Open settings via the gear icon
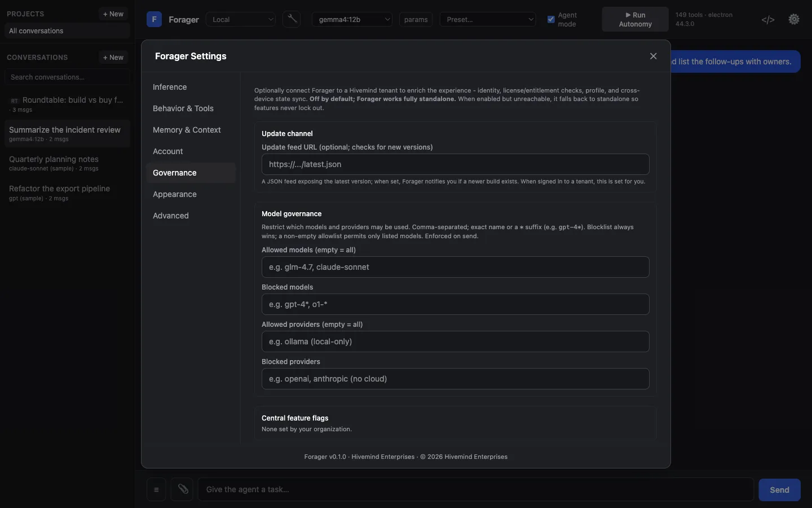The width and height of the screenshot is (812, 508). coord(794,19)
